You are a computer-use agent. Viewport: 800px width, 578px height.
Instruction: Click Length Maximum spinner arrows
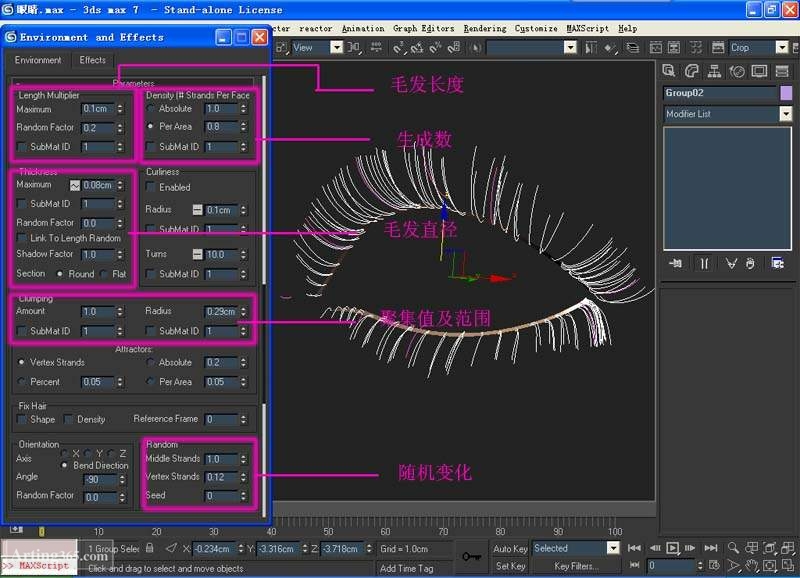coord(120,109)
